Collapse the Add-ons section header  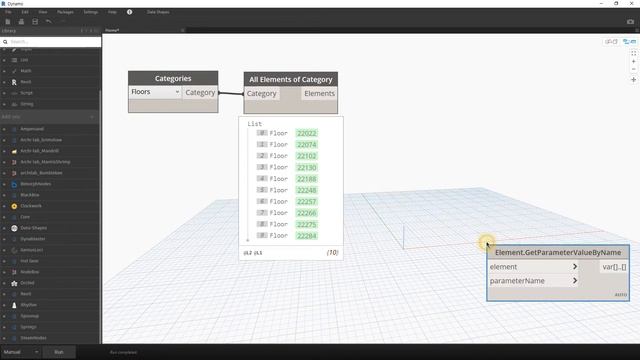[x=49, y=117]
